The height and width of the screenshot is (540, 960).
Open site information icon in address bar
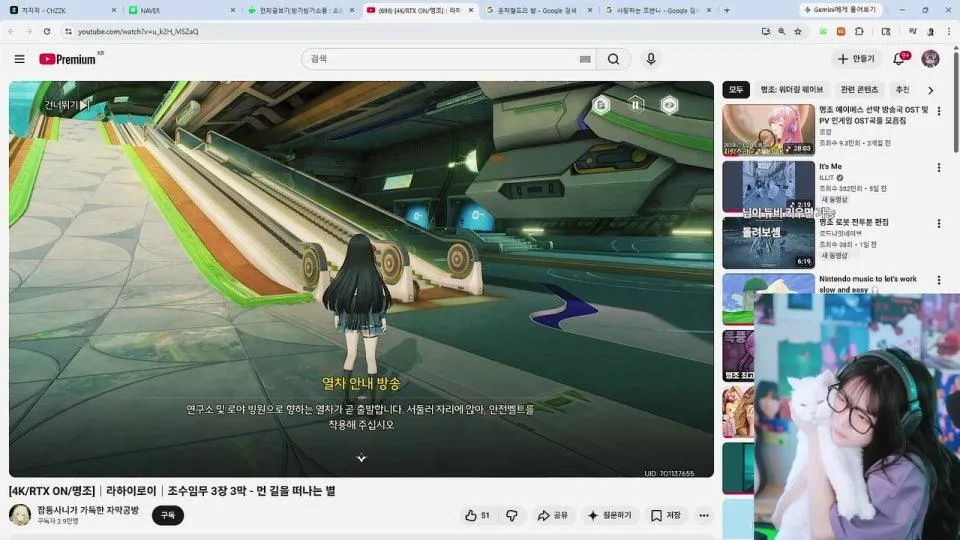[x=68, y=31]
